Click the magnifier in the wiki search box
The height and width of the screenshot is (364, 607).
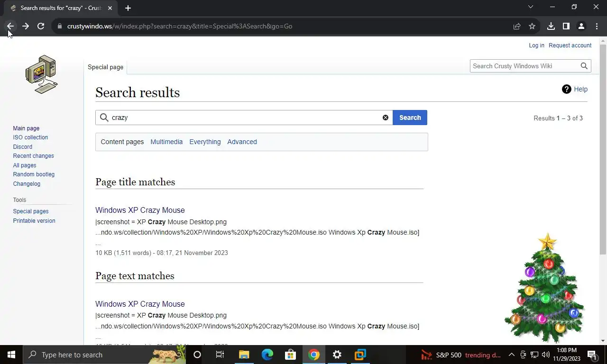(584, 66)
